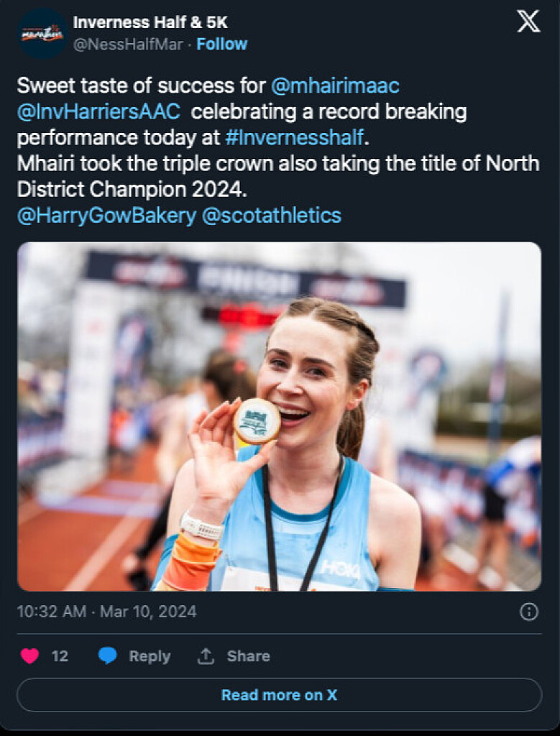Open the X logo link
This screenshot has width=560, height=736.
pos(528,22)
